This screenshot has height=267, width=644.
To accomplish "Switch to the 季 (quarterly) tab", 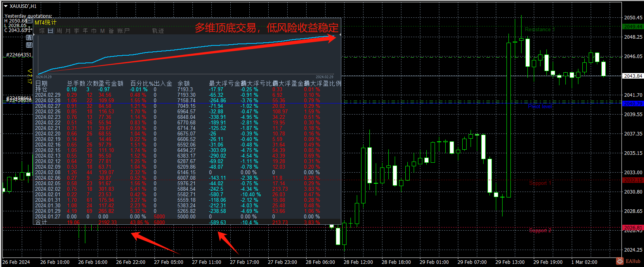I will coord(77,31).
